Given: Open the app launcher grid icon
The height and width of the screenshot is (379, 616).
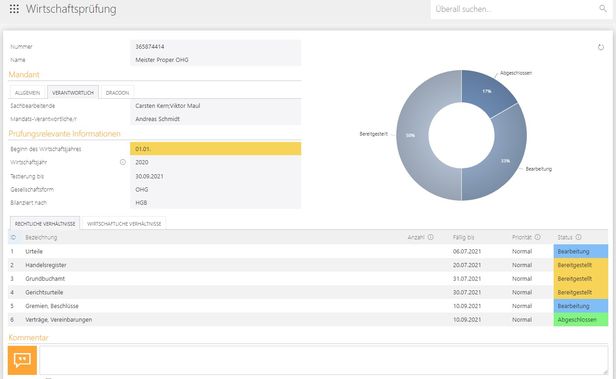Looking at the screenshot, I should [x=14, y=9].
